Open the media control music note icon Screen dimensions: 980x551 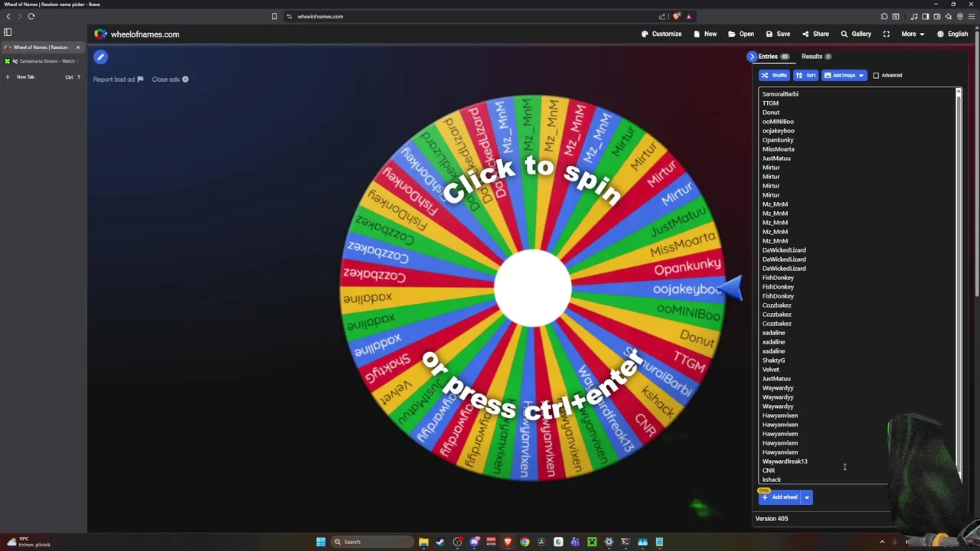tap(914, 16)
